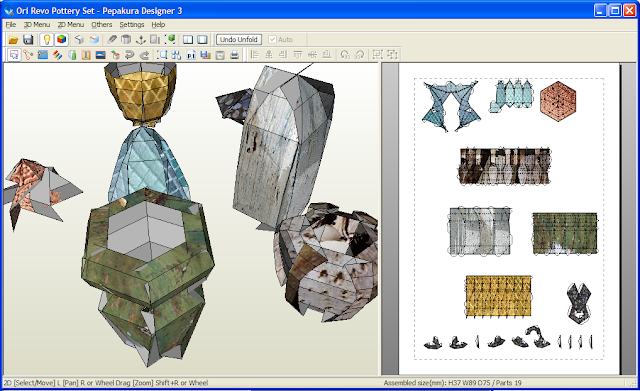
Task: Toggle the colored cube texture display
Action: tap(62, 40)
